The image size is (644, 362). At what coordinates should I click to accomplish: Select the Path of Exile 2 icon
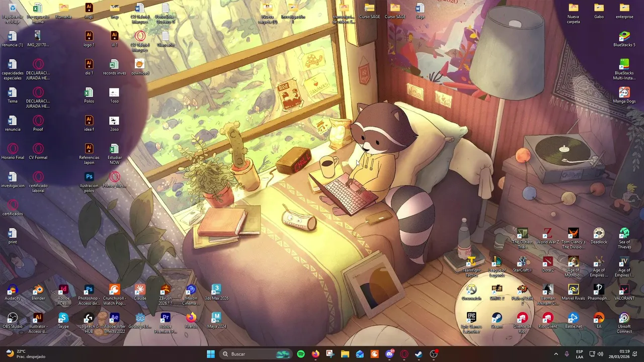pyautogui.click(x=522, y=295)
